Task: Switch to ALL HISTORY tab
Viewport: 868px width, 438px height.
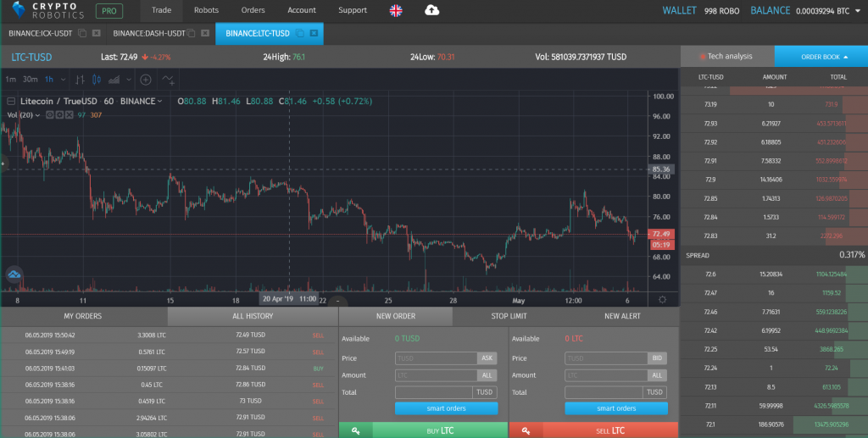Action: point(253,316)
